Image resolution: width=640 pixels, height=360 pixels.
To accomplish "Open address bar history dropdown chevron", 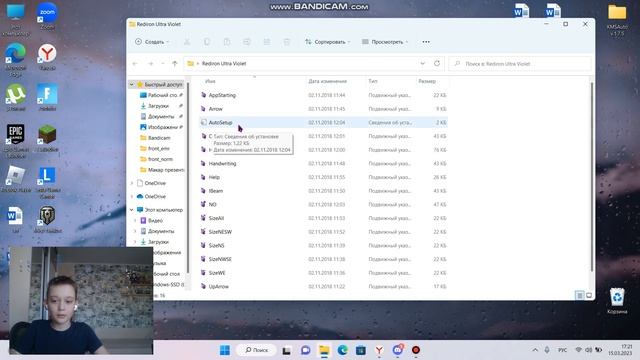I will [422, 64].
